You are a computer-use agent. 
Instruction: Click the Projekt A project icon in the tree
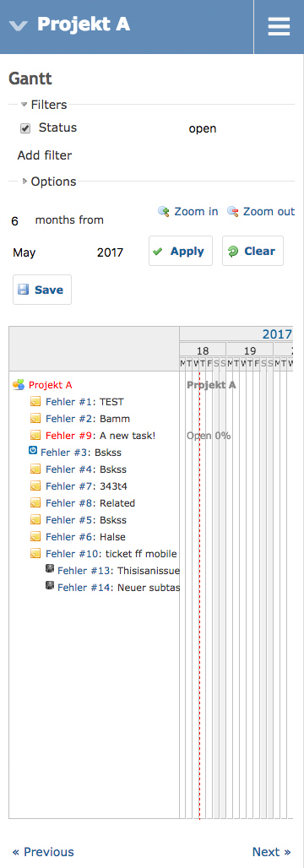pyautogui.click(x=19, y=385)
